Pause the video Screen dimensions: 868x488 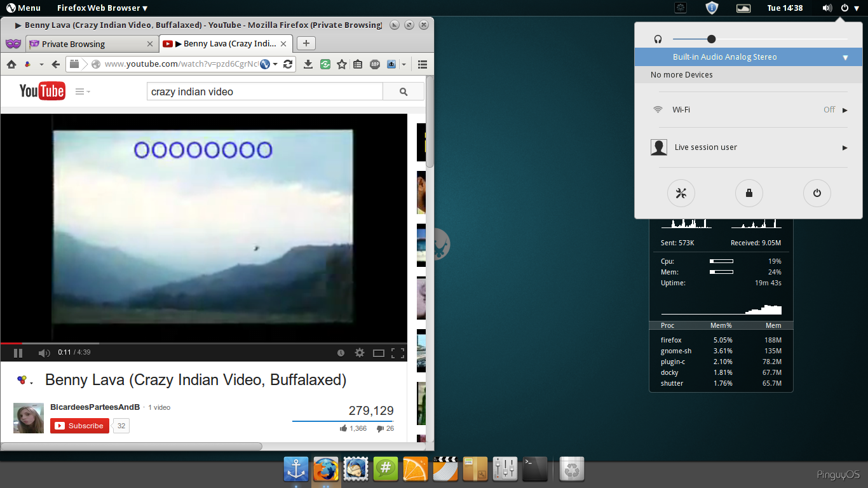point(18,353)
